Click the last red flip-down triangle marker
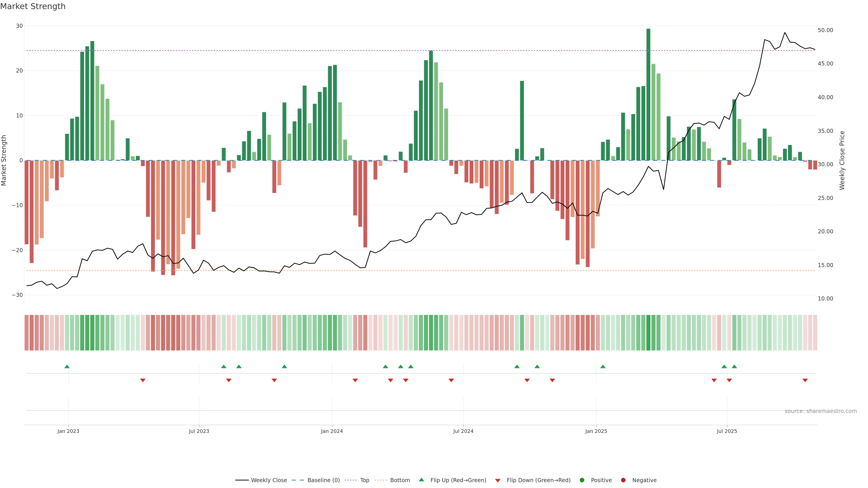Screen dimensions: 868x488 click(x=805, y=380)
